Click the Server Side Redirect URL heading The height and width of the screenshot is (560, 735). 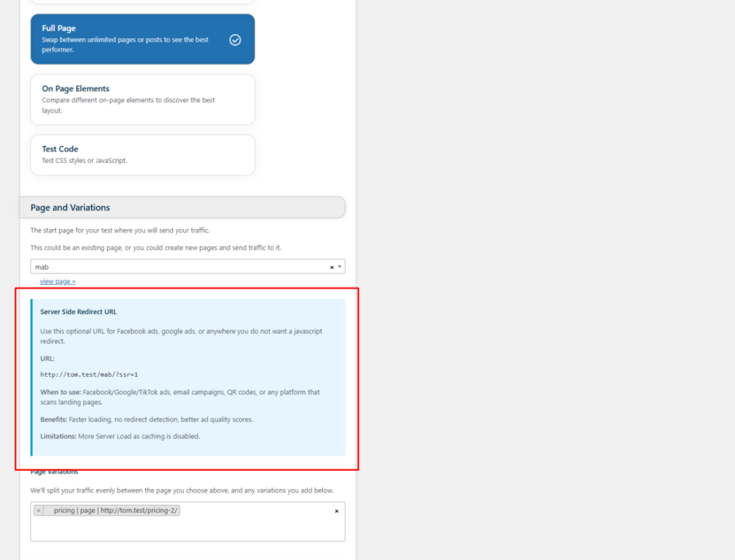pyautogui.click(x=78, y=312)
